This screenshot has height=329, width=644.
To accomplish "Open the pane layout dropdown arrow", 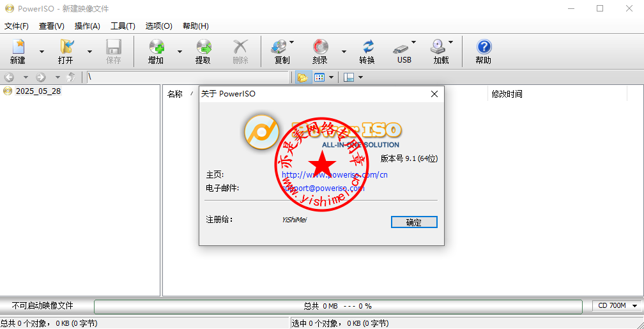I will click(360, 77).
